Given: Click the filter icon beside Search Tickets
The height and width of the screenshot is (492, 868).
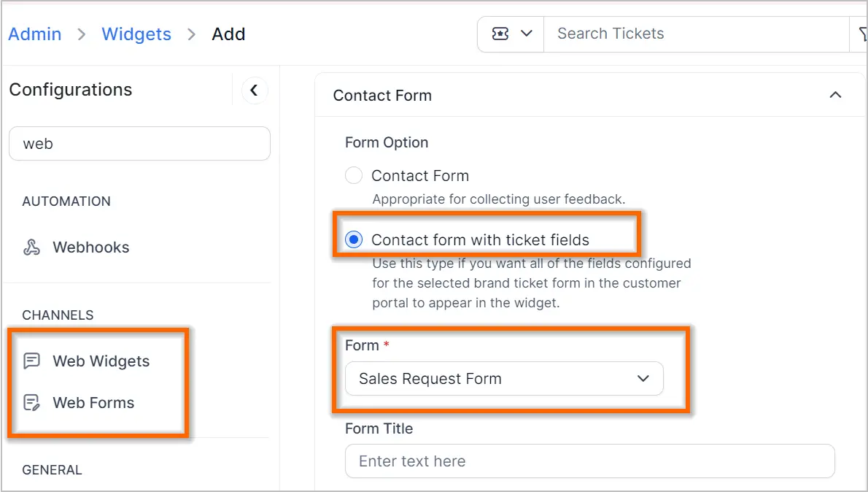Looking at the screenshot, I should pyautogui.click(x=862, y=34).
